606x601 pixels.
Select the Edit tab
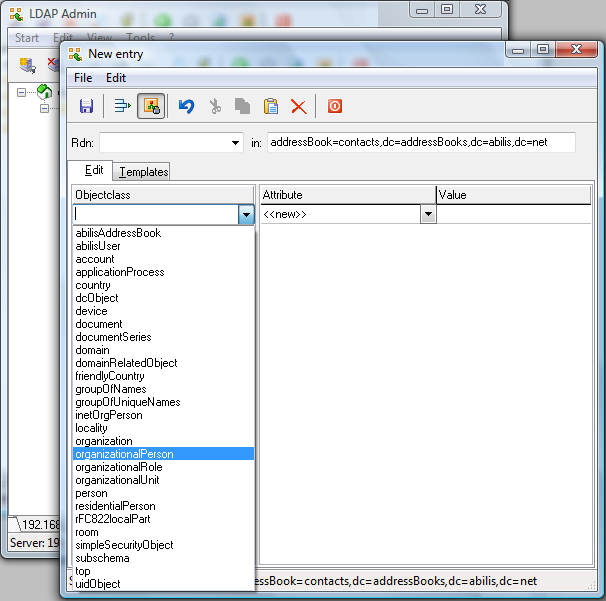94,171
